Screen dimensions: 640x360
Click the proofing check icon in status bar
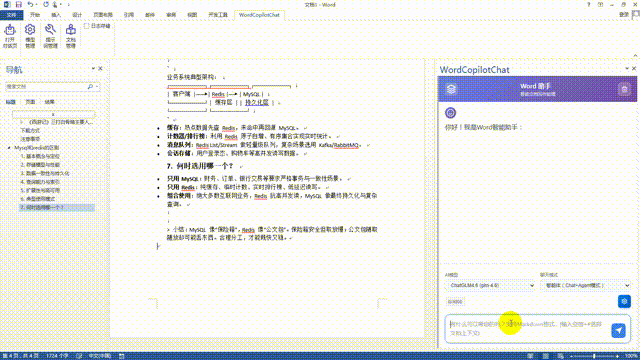[79, 356]
